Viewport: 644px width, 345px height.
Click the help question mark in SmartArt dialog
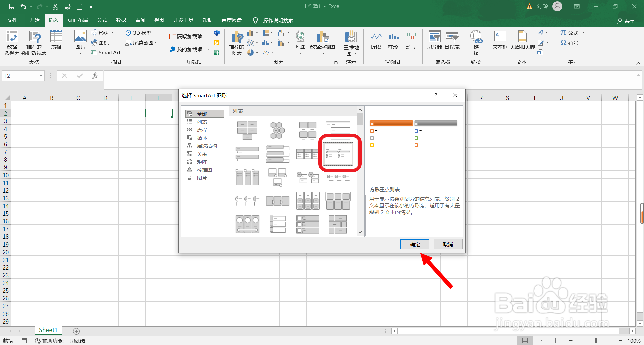click(436, 95)
